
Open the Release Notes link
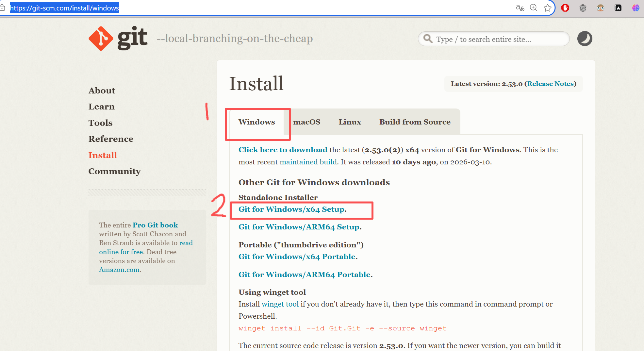tap(551, 84)
